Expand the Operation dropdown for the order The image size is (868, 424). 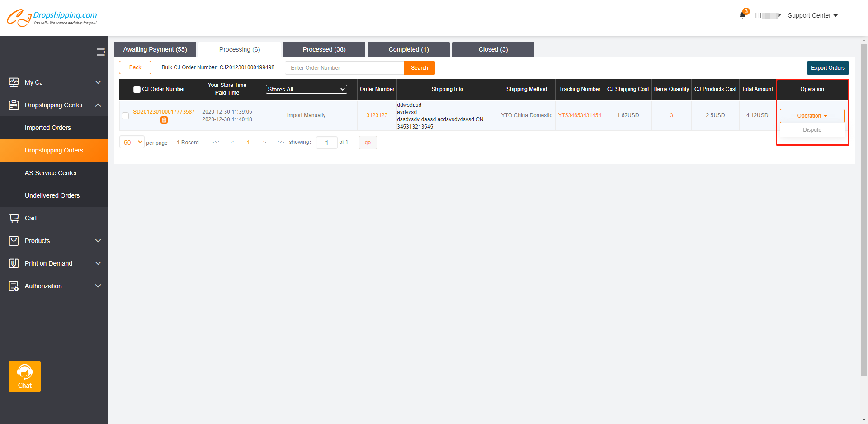pyautogui.click(x=811, y=116)
